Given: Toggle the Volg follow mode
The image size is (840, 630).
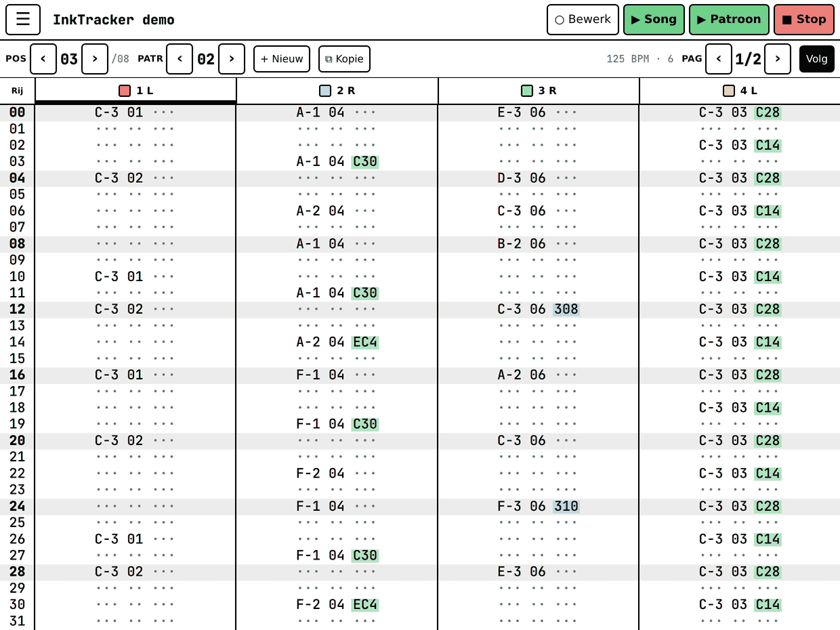Looking at the screenshot, I should point(817,59).
